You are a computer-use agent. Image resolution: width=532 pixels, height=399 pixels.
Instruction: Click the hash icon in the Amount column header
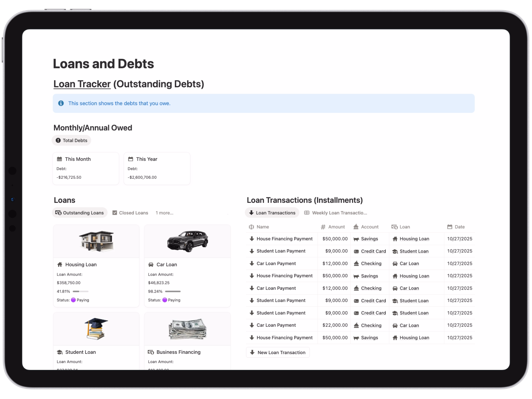tap(323, 227)
